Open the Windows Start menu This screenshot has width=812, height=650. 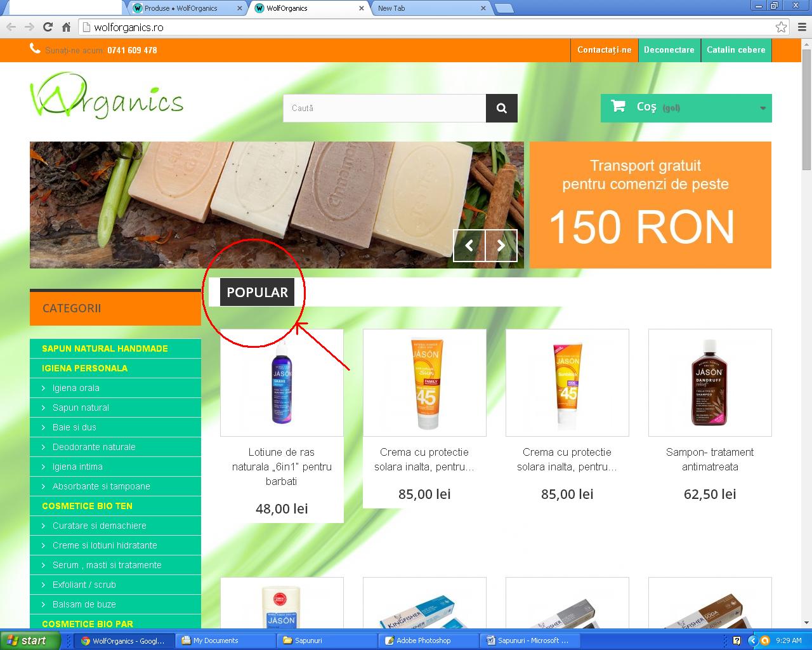[30, 640]
